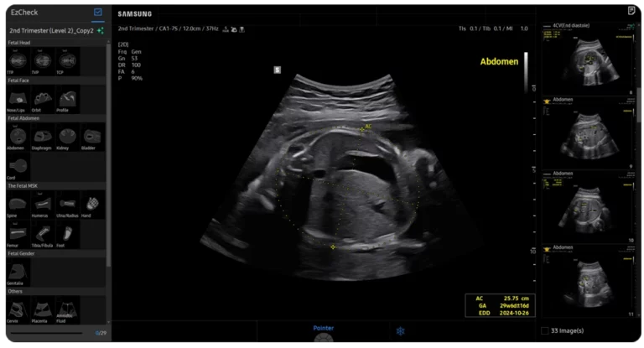Click the TIs/TIb/MI index readout

click(493, 29)
